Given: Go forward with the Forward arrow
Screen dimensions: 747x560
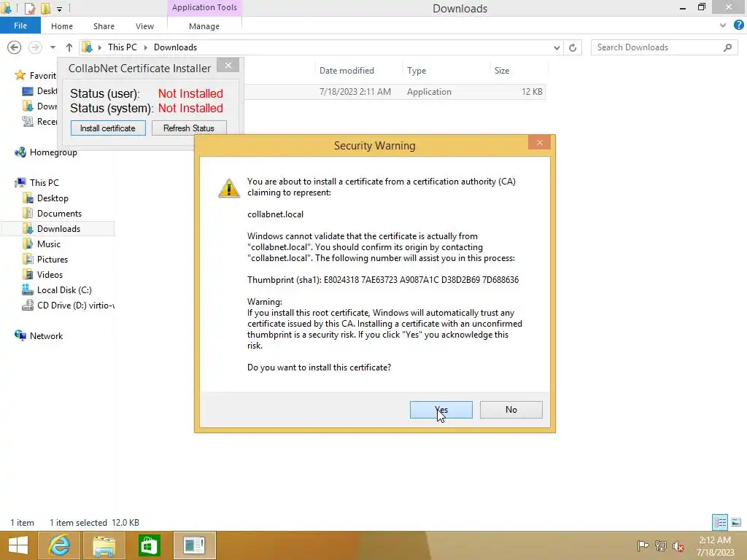Looking at the screenshot, I should click(35, 47).
